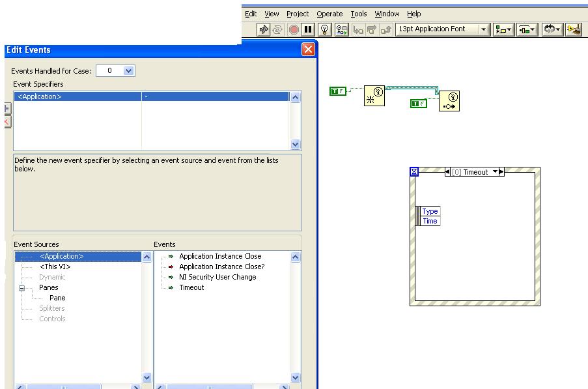The height and width of the screenshot is (389, 588).
Task: Select <Application> in Event Sources
Action: 61,256
